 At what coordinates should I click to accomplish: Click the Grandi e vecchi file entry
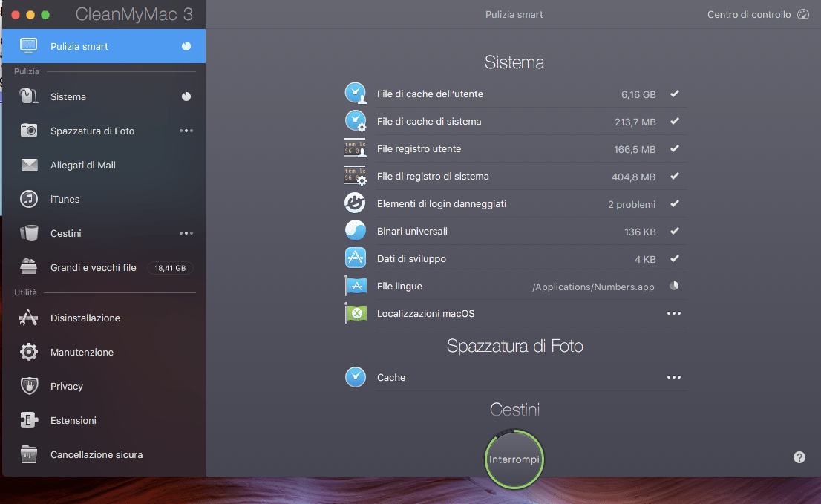point(93,267)
